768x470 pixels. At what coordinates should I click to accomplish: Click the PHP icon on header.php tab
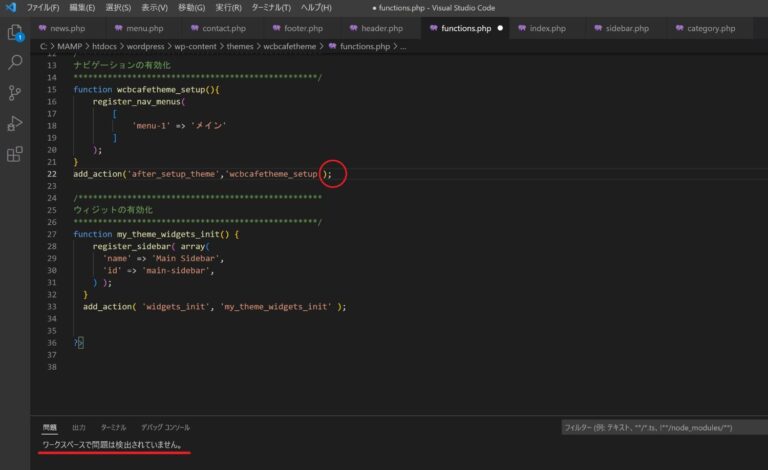pos(354,28)
